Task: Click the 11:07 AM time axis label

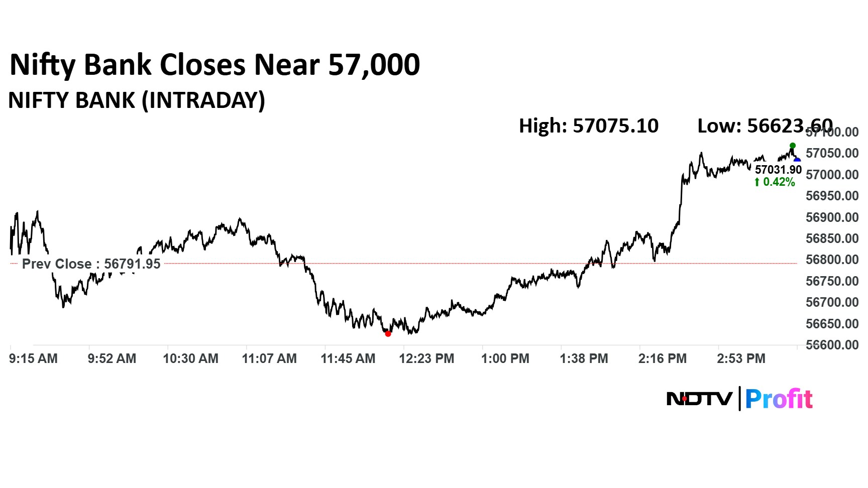Action: pos(269,358)
